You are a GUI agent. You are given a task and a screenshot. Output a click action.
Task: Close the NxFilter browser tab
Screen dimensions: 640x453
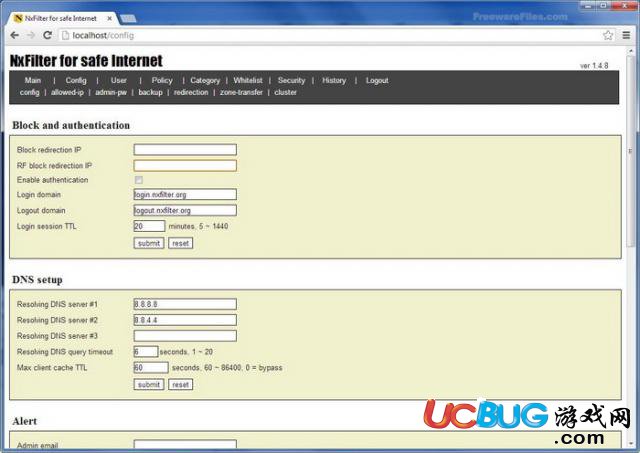[x=109, y=18]
